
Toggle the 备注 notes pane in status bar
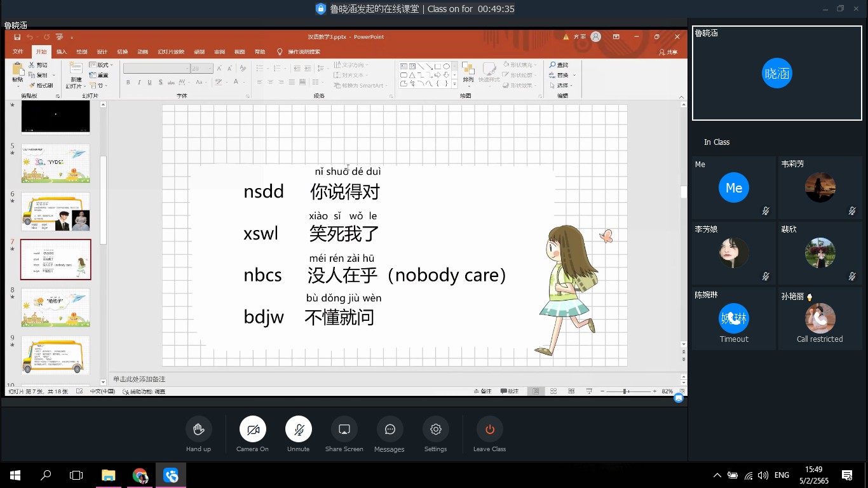(x=483, y=391)
